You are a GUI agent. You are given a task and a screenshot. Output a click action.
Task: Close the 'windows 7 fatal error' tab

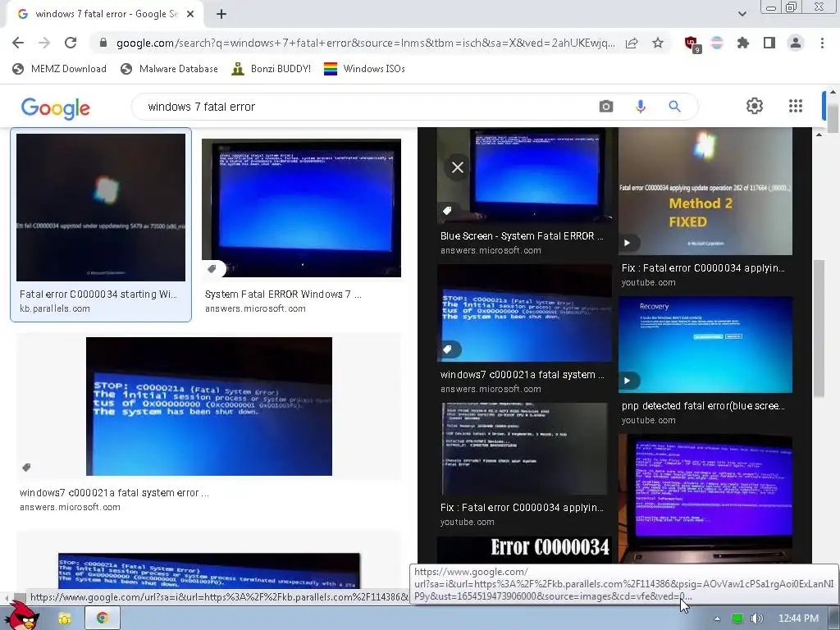click(190, 14)
